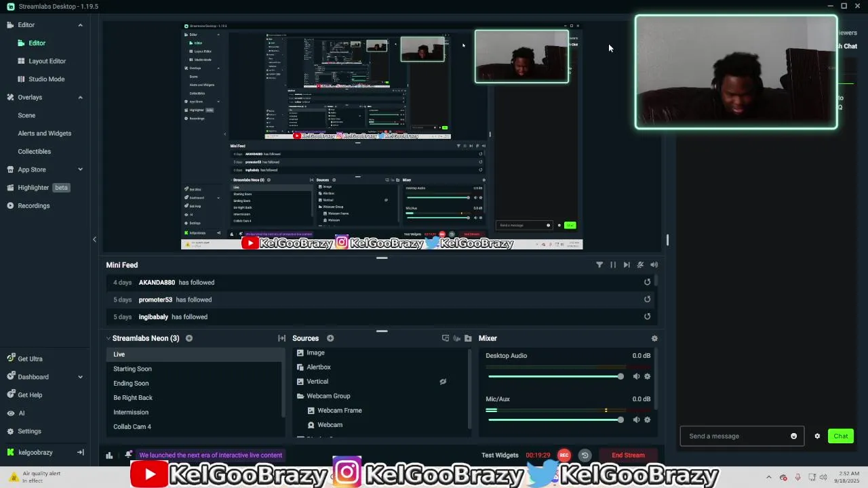Add a new source with plus icon
The height and width of the screenshot is (488, 868).
[330, 338]
